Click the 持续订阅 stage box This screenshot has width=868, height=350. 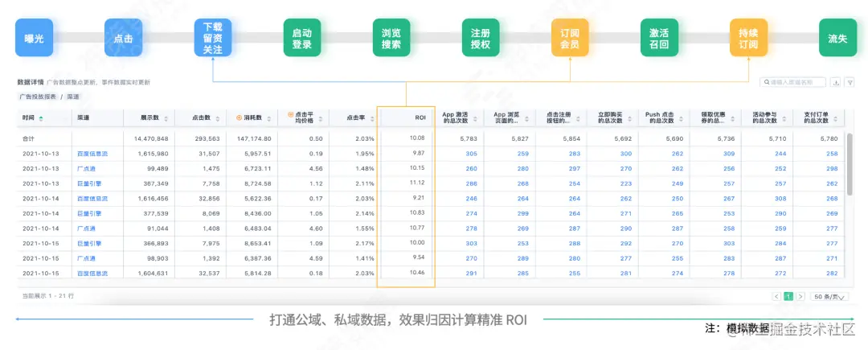coord(748,37)
